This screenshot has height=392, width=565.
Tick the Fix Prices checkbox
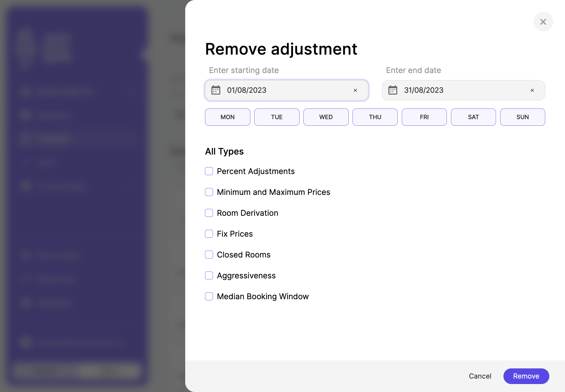(209, 234)
